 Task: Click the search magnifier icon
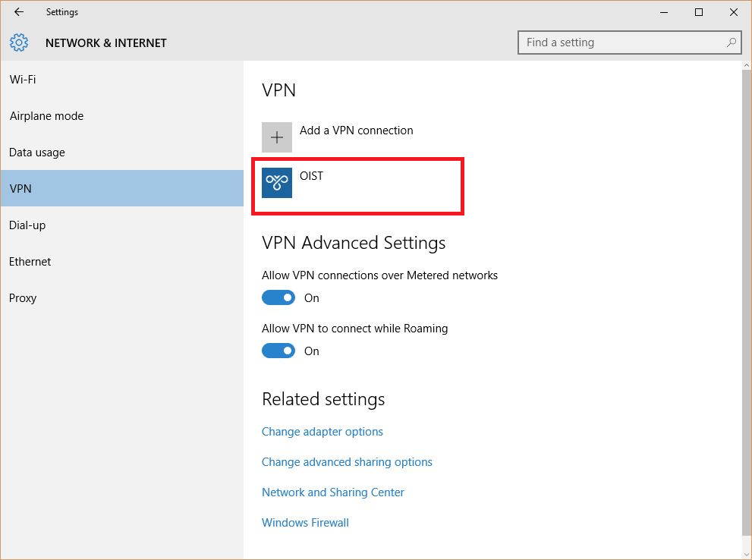[x=732, y=42]
